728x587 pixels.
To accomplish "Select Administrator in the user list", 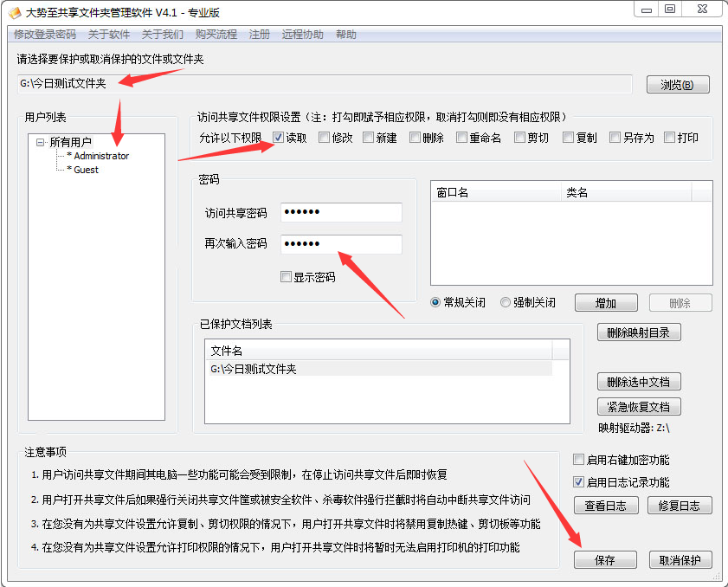I will (x=100, y=156).
